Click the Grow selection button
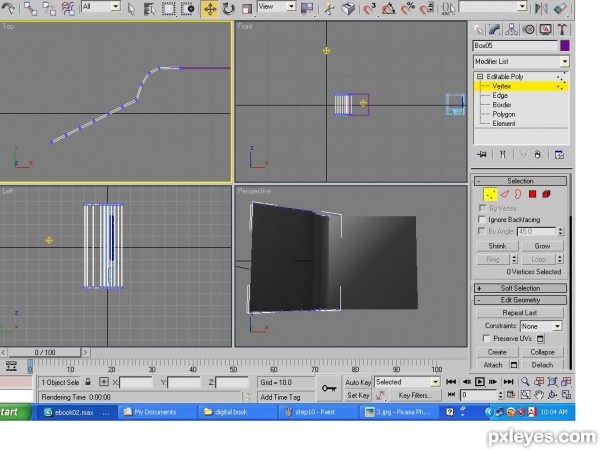This screenshot has width=600, height=450. pyautogui.click(x=542, y=246)
